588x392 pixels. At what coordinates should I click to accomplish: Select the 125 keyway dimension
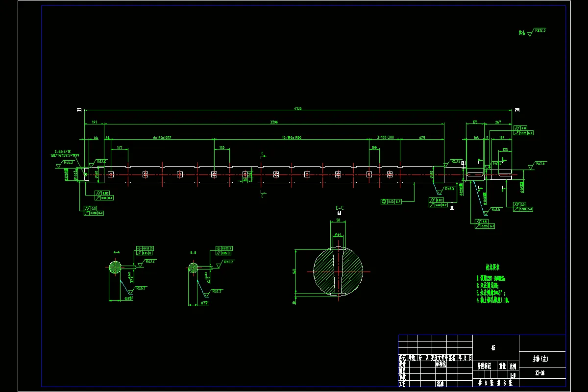(505, 149)
